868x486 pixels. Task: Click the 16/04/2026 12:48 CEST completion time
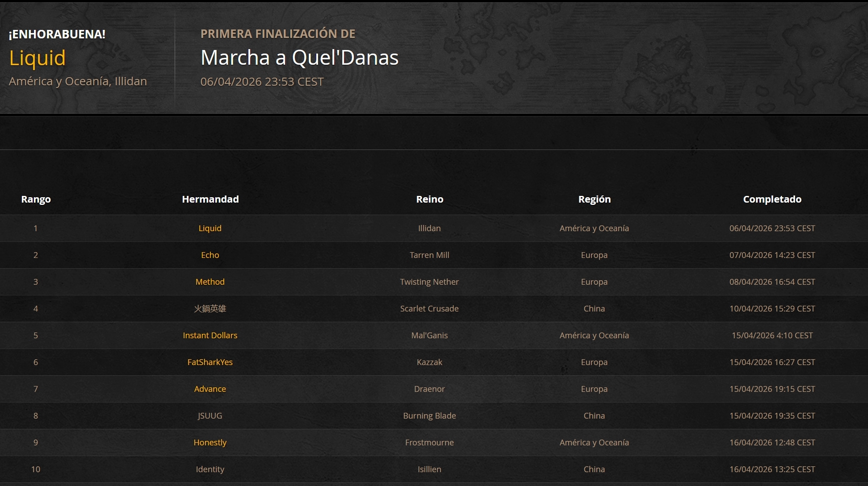point(772,443)
